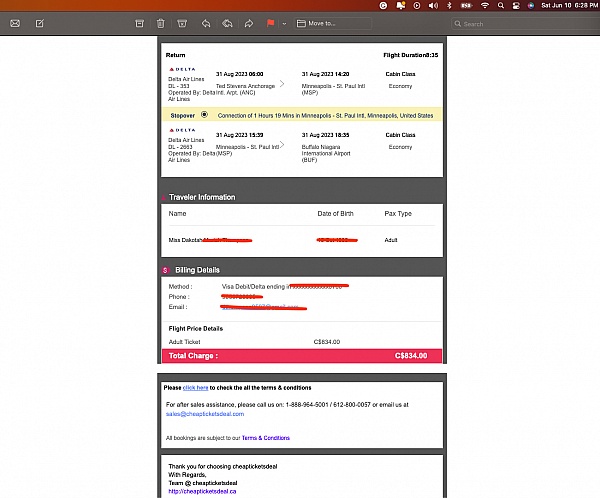The image size is (600, 498).
Task: Click "Buffalo Niagara International Airport (BUF)"
Action: pyautogui.click(x=326, y=153)
